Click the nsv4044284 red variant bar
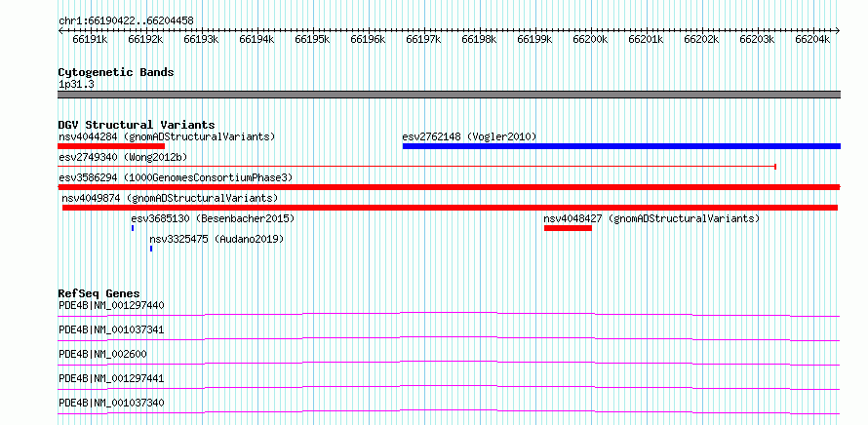The height and width of the screenshot is (425, 868). tap(111, 146)
